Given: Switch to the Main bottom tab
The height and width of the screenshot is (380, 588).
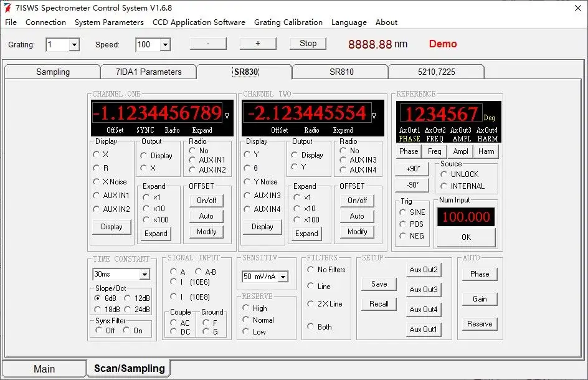Looking at the screenshot, I should pyautogui.click(x=44, y=369).
